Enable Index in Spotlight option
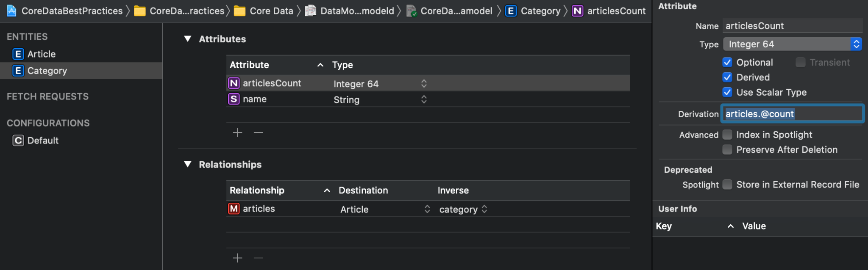 click(x=727, y=135)
